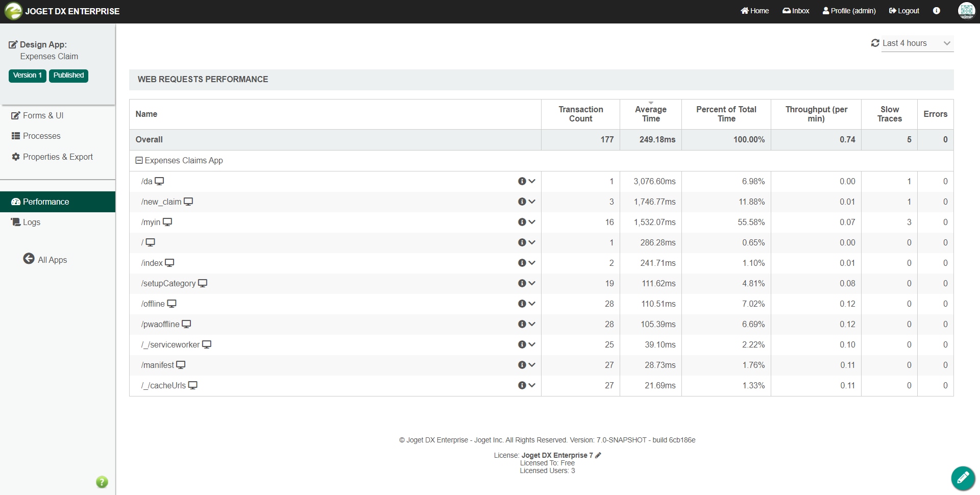Click the Published status button
980x495 pixels.
[x=68, y=76]
